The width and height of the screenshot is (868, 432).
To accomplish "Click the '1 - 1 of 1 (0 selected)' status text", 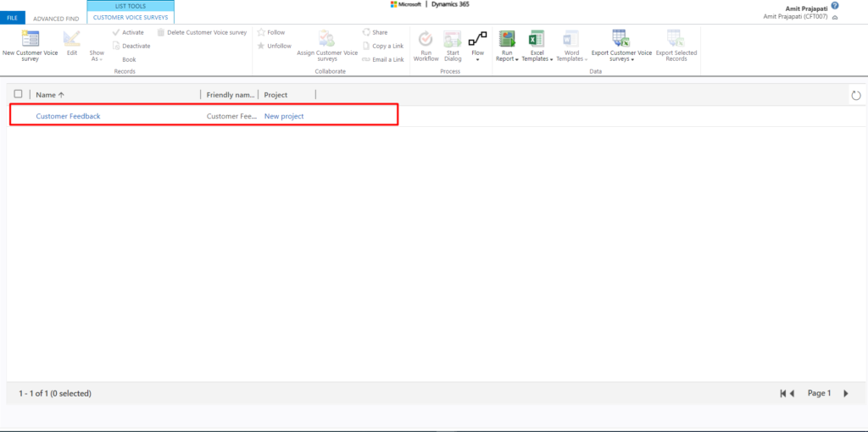I will (55, 393).
